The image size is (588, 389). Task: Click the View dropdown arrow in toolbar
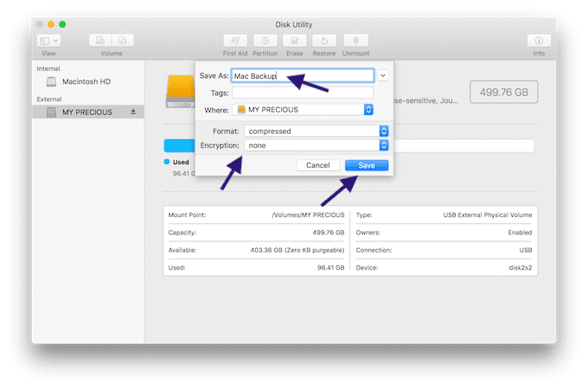pyautogui.click(x=55, y=41)
